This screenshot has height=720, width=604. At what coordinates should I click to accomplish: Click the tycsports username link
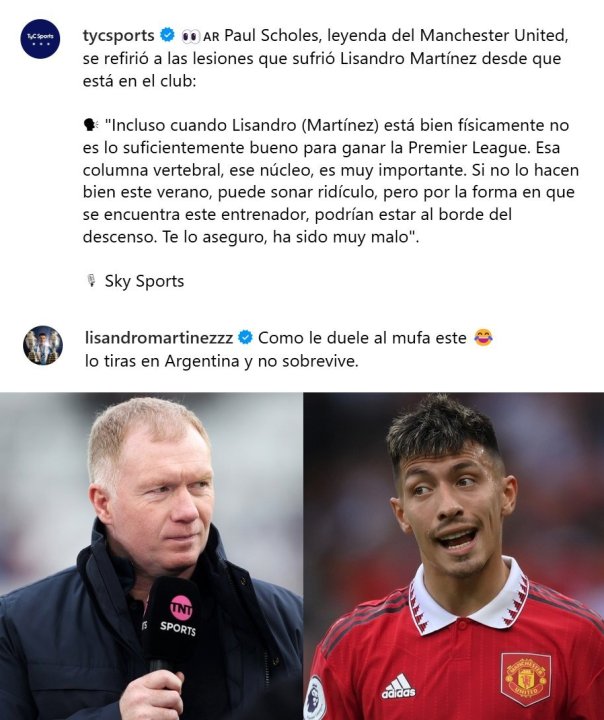pyautogui.click(x=119, y=35)
